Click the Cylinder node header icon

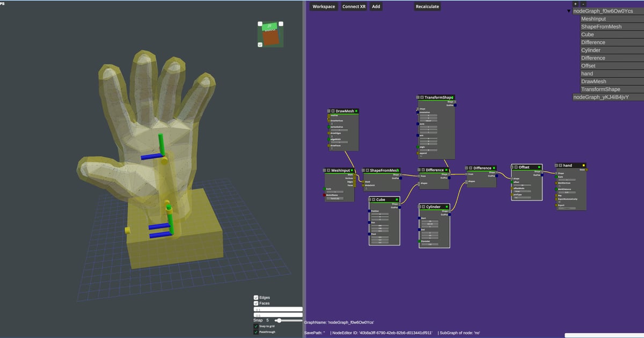424,207
